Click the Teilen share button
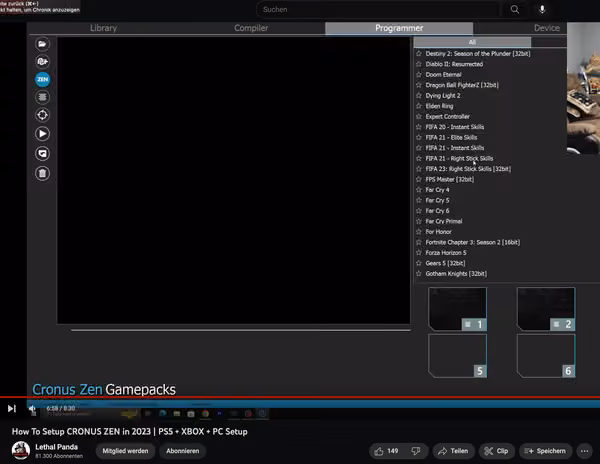 click(x=453, y=451)
